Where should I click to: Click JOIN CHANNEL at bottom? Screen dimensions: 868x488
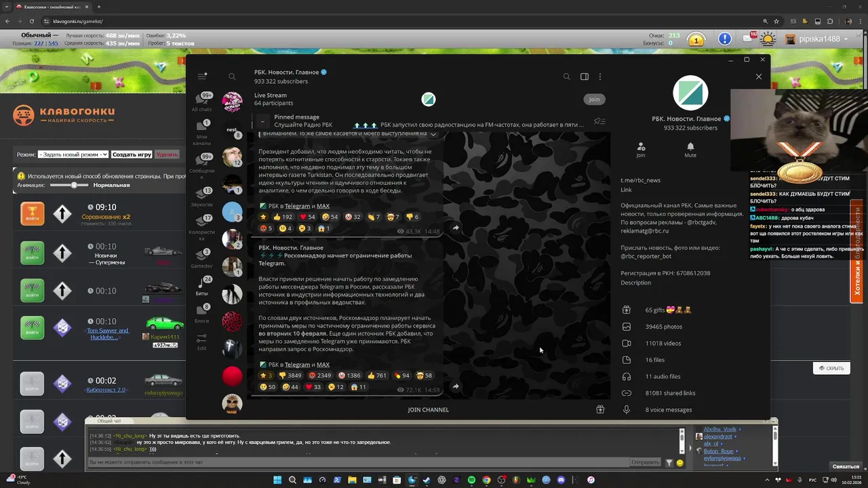[428, 409]
